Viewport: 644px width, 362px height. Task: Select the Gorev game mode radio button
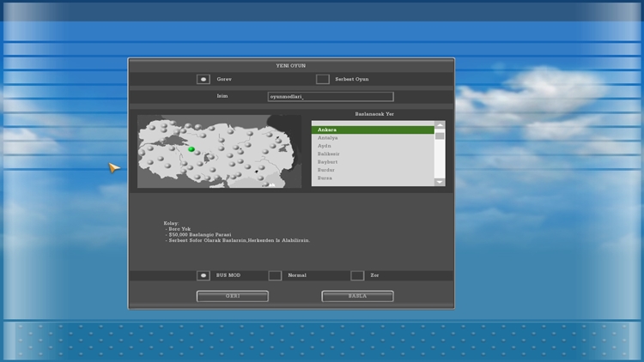tap(204, 79)
